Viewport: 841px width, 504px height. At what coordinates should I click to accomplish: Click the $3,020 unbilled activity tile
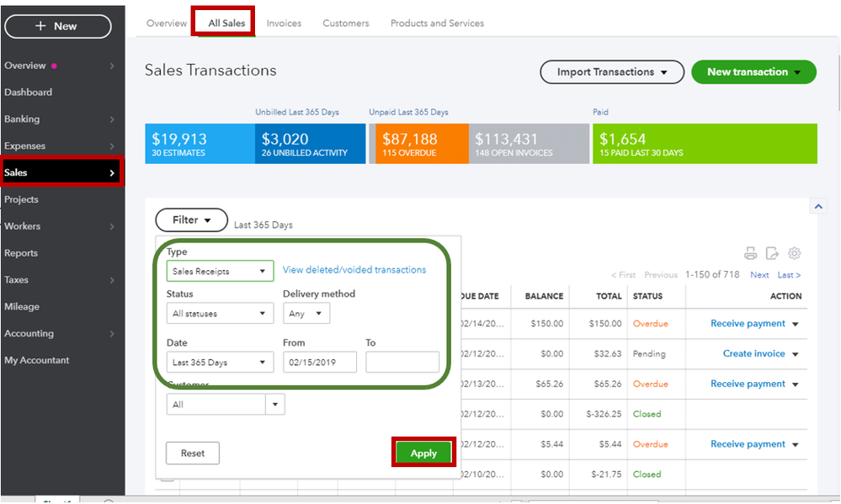311,144
